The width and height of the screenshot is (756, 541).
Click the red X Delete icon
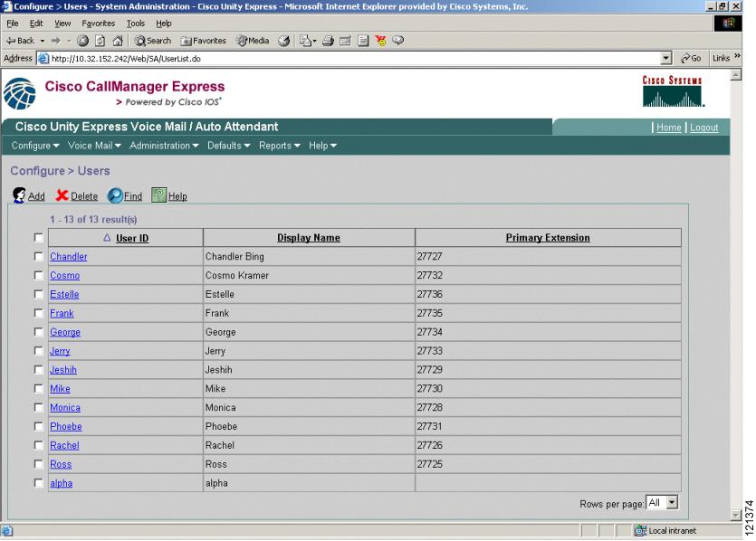(62, 195)
